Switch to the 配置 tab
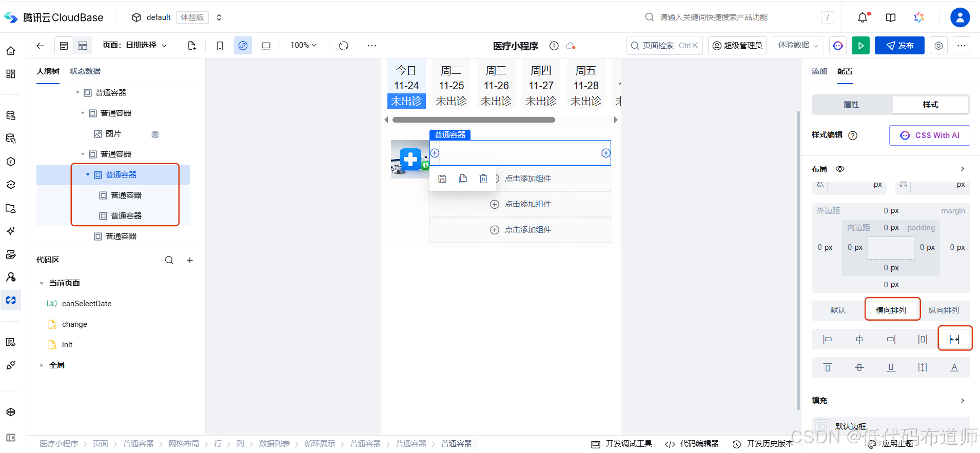980x453 pixels. pyautogui.click(x=845, y=71)
